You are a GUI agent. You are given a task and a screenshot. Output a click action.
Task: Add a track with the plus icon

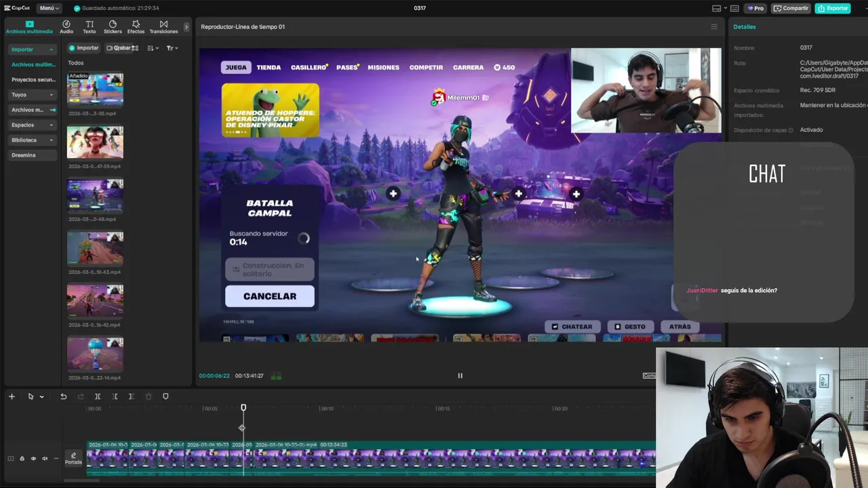(x=12, y=396)
